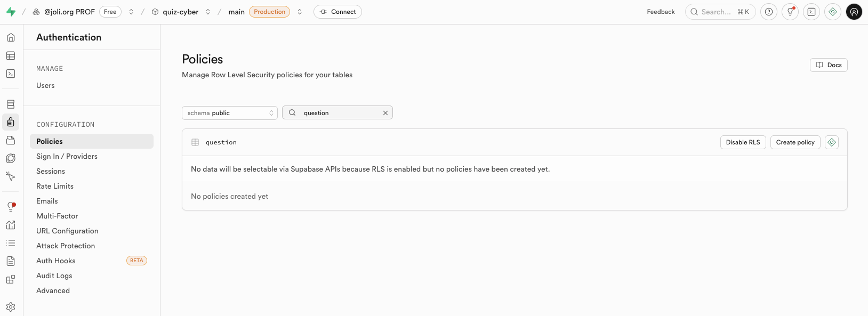Open the Storage sidebar icon
Viewport: 868px width, 316px height.
click(11, 140)
